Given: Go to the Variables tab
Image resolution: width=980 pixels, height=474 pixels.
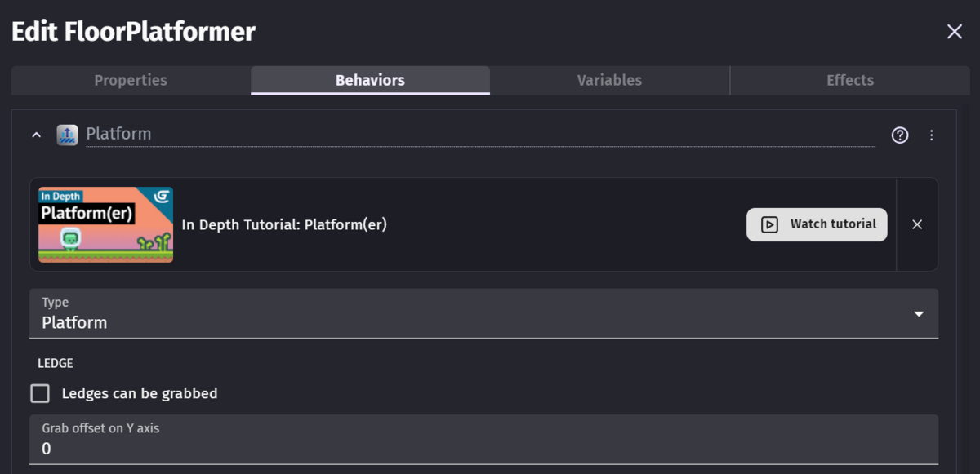Looking at the screenshot, I should pyautogui.click(x=609, y=81).
